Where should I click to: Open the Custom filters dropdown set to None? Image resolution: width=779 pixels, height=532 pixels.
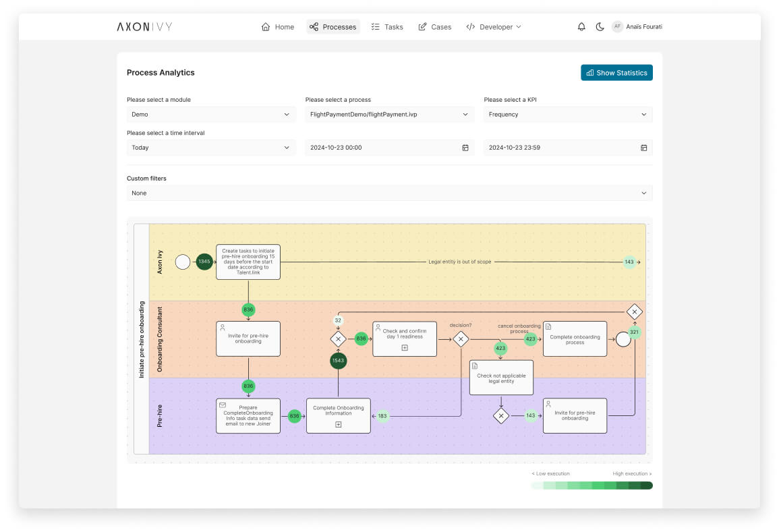[390, 193]
